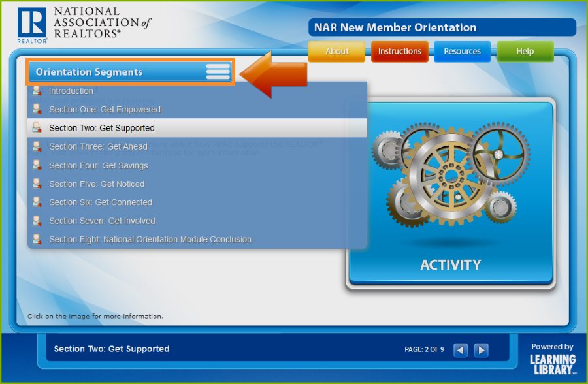Select Section Two: Get Supported

click(x=102, y=128)
